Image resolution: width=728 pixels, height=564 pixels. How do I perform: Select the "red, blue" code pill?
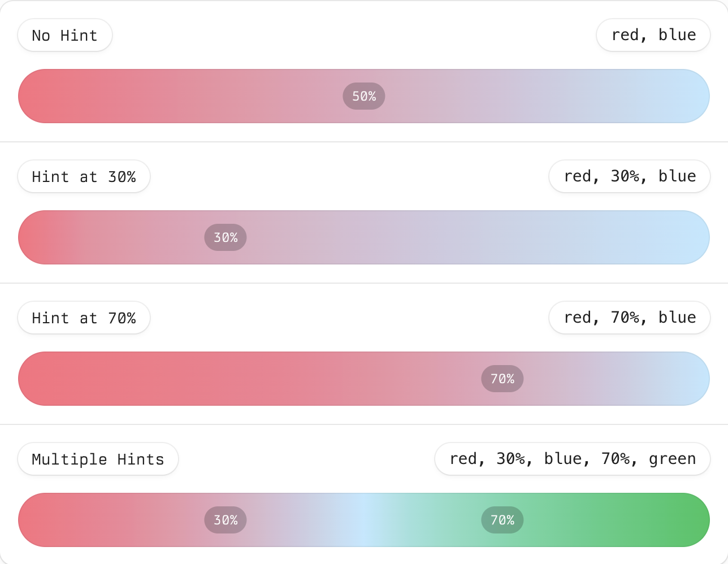pyautogui.click(x=653, y=35)
